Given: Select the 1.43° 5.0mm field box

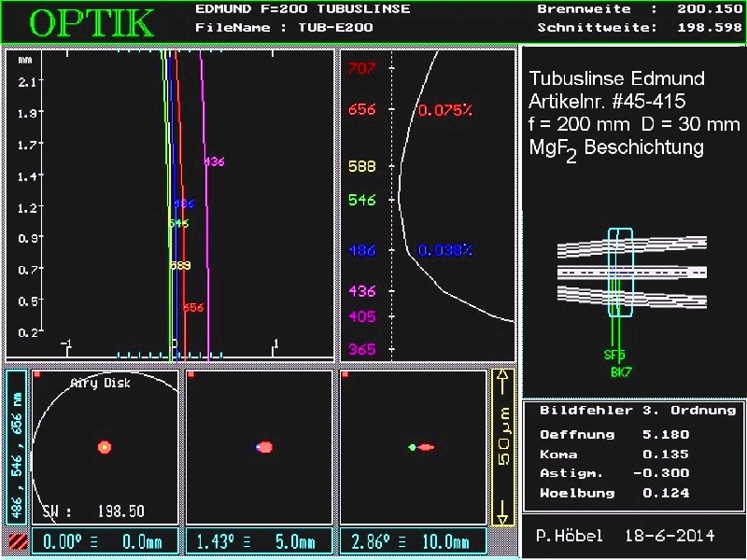Looking at the screenshot, I should coord(258,541).
